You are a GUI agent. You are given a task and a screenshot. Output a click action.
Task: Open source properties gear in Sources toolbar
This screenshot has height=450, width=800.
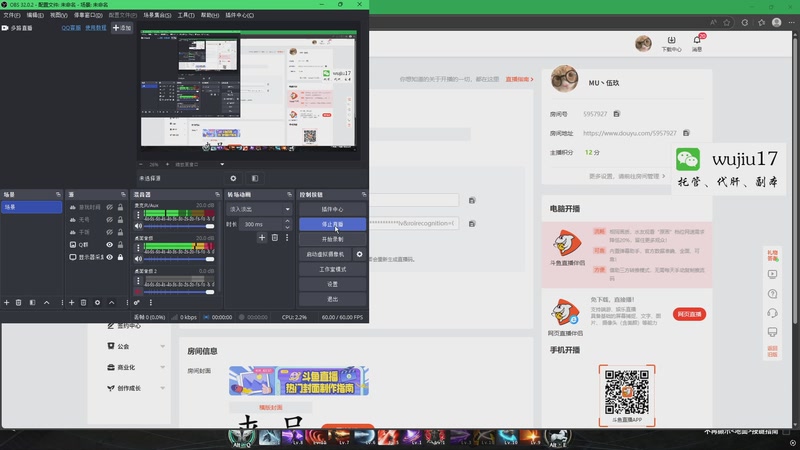click(97, 303)
